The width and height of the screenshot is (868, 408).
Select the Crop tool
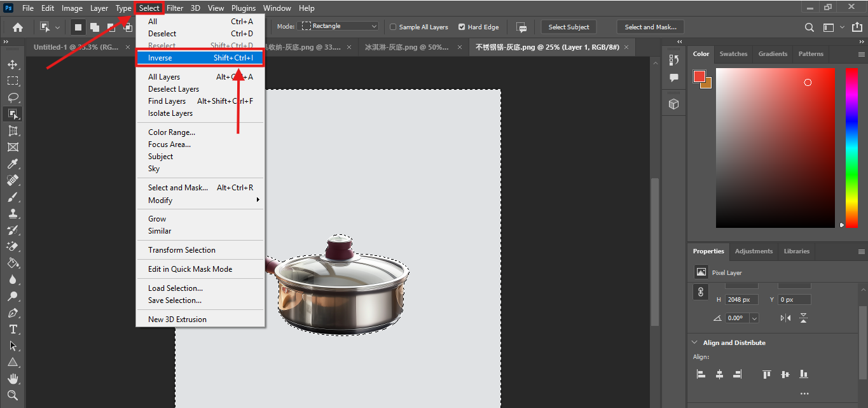[x=13, y=130]
